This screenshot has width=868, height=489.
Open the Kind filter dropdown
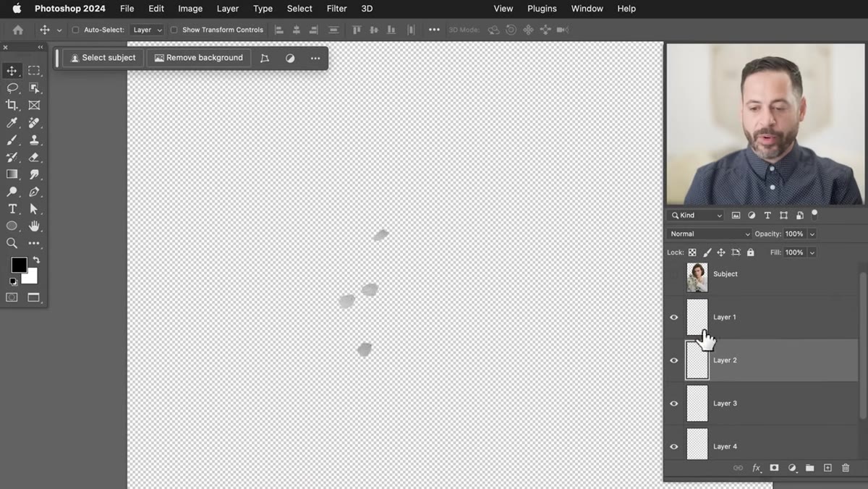[695, 215]
